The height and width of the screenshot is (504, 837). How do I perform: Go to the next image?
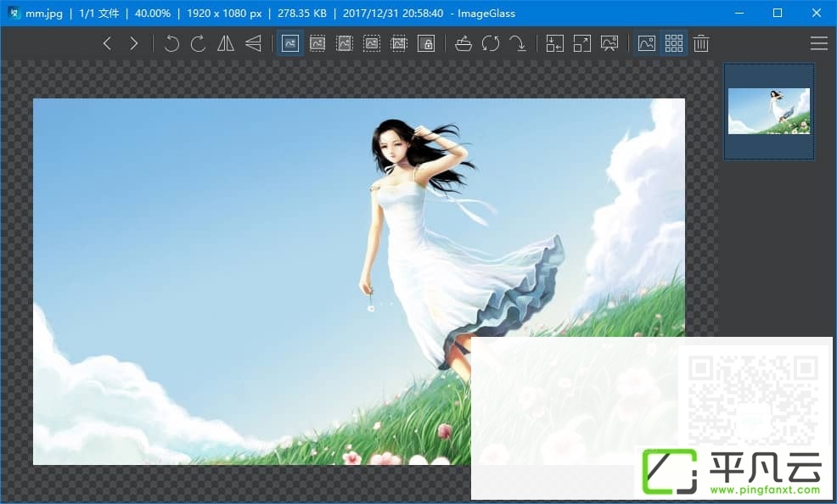tap(134, 43)
